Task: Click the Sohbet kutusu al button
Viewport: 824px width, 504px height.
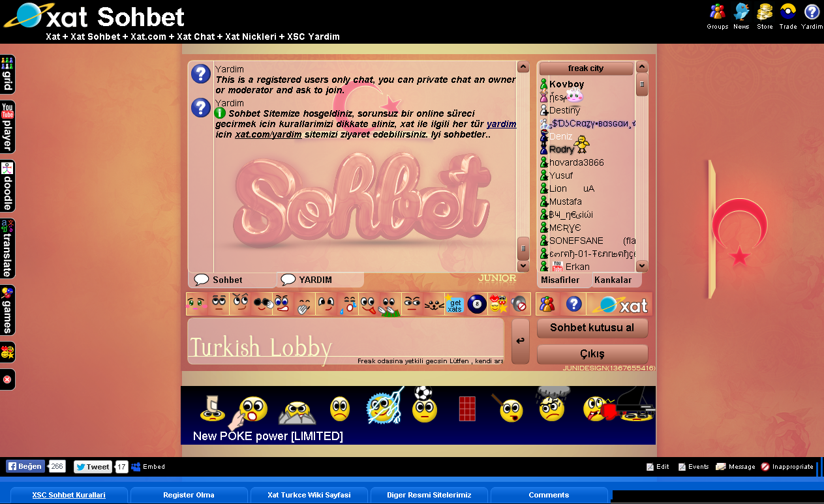Action: [592, 327]
